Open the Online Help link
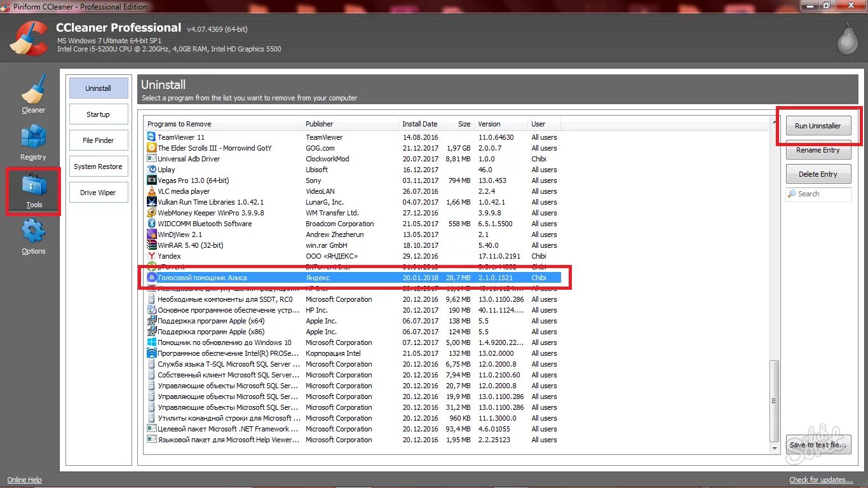868x488 pixels. (24, 480)
